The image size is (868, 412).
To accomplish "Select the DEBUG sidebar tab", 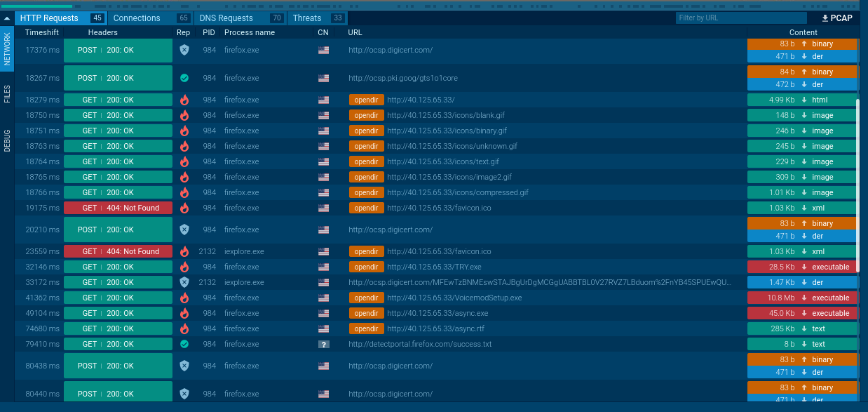I will [7, 140].
